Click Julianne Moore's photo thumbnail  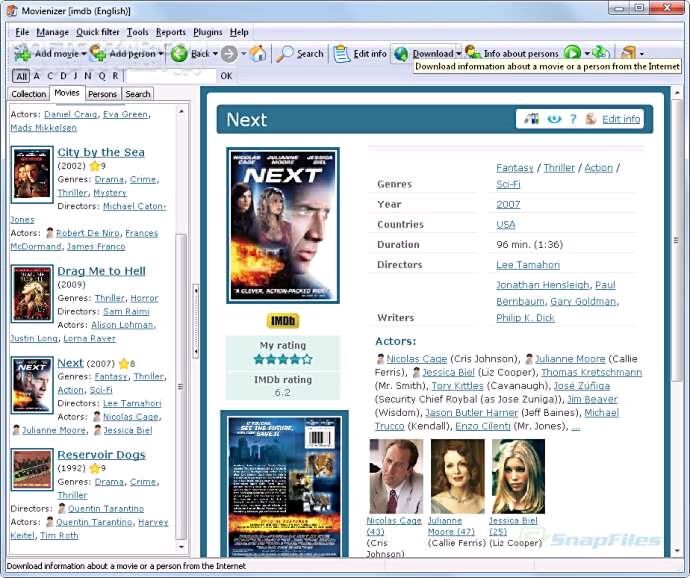458,476
